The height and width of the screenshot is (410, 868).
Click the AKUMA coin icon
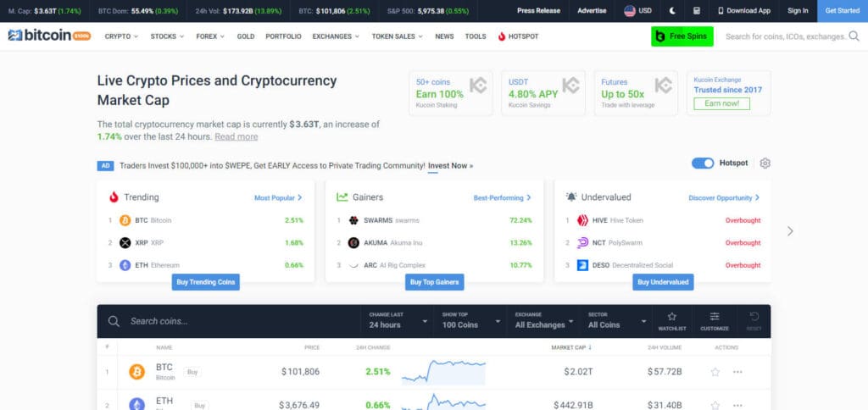pyautogui.click(x=353, y=242)
